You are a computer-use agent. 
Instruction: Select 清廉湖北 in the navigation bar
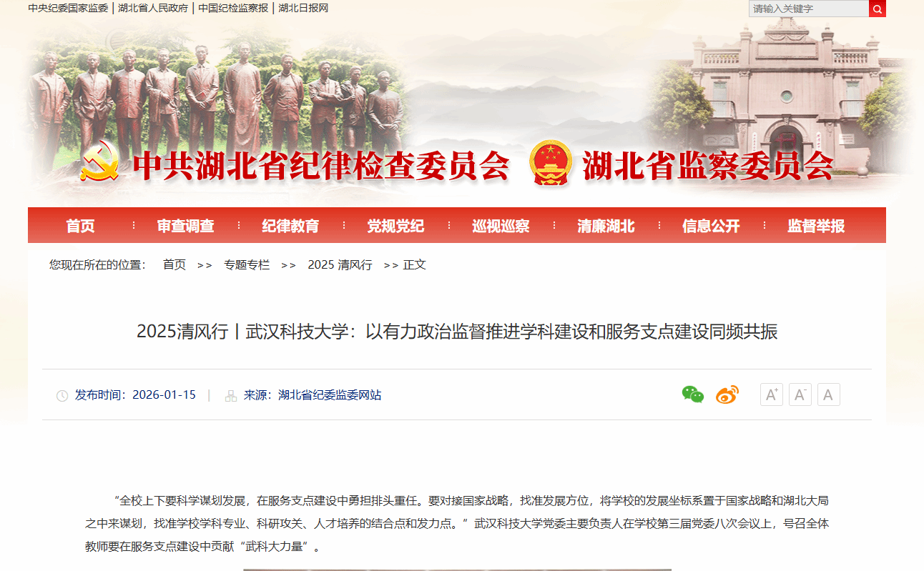pyautogui.click(x=606, y=226)
